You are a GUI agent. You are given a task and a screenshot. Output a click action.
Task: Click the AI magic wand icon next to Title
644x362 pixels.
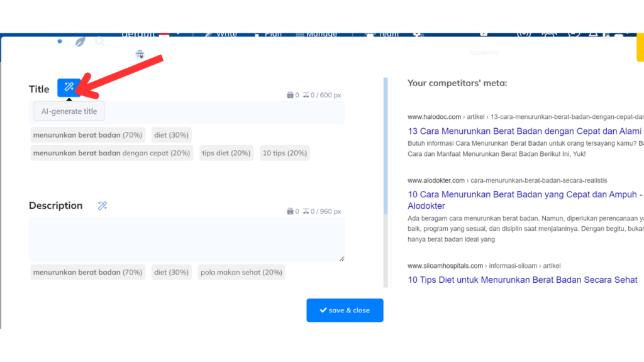point(69,87)
